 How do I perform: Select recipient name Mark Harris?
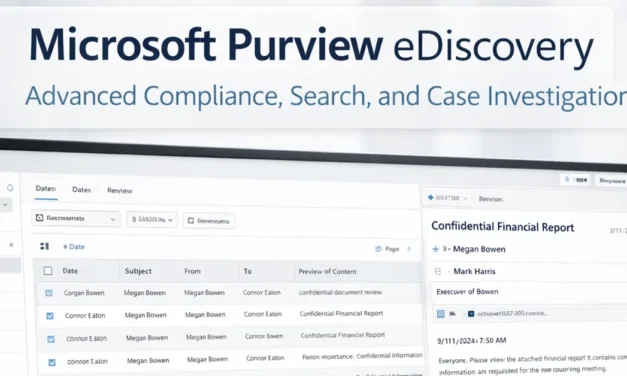coord(474,271)
